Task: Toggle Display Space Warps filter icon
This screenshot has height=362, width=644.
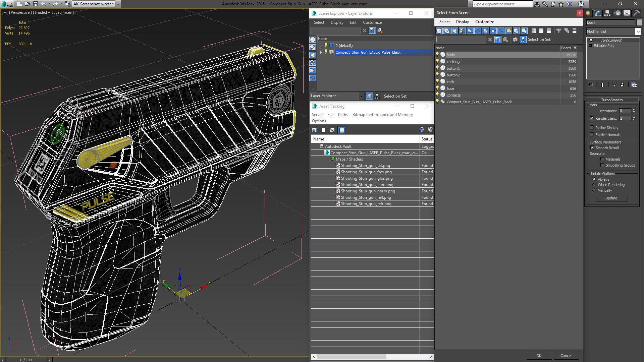Action: [478, 31]
